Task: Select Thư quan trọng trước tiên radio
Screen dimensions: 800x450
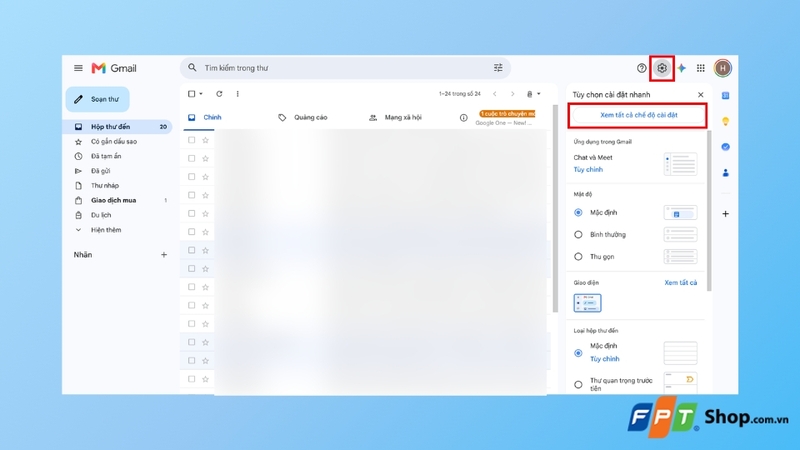Action: [578, 385]
